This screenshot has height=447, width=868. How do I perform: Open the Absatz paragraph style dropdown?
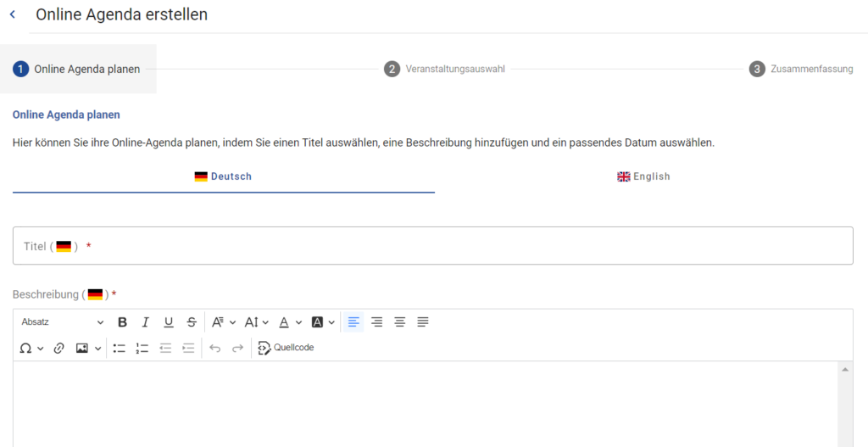pyautogui.click(x=62, y=322)
